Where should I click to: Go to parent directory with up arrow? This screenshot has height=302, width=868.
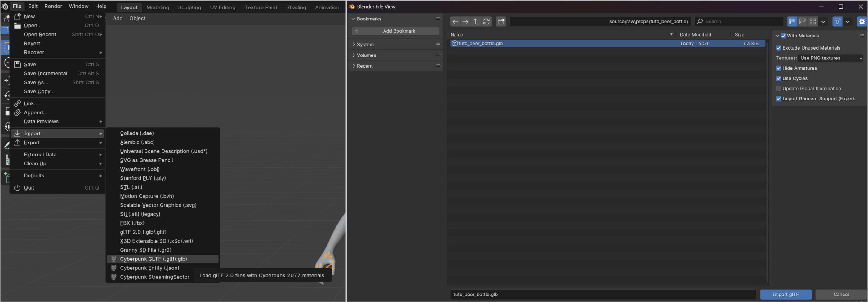(x=476, y=22)
